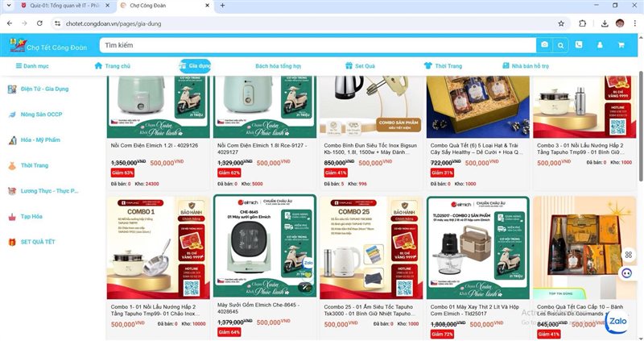
Task: Open the Set Quà menu item
Action: (x=360, y=66)
